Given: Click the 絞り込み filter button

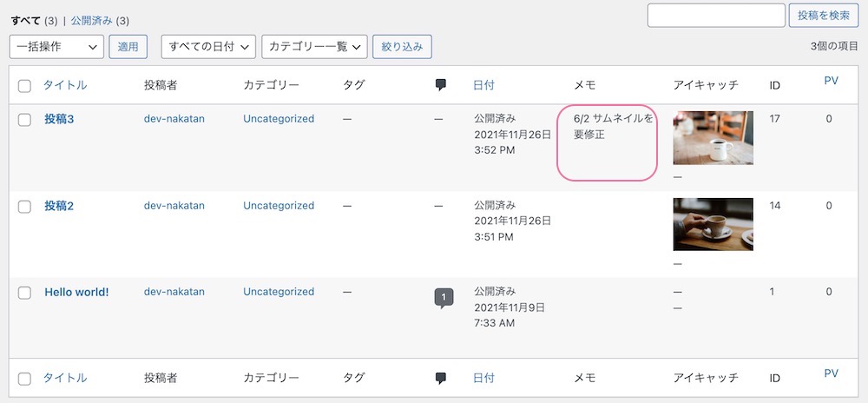Looking at the screenshot, I should tap(403, 47).
